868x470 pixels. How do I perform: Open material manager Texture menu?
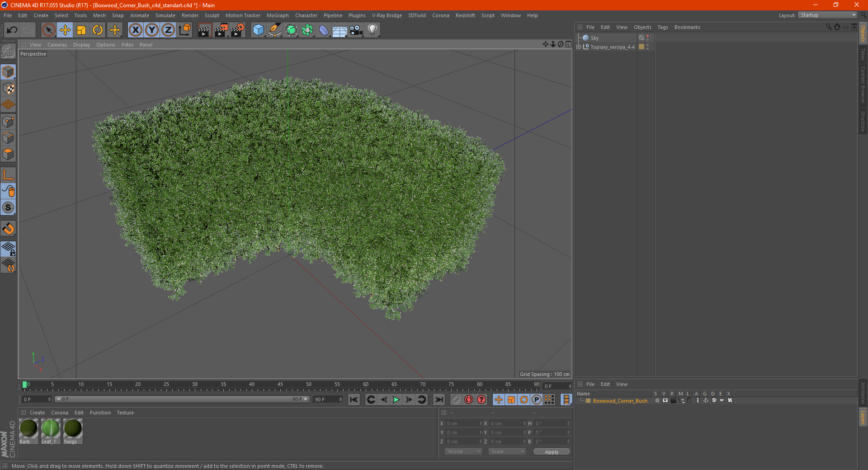[x=125, y=413]
